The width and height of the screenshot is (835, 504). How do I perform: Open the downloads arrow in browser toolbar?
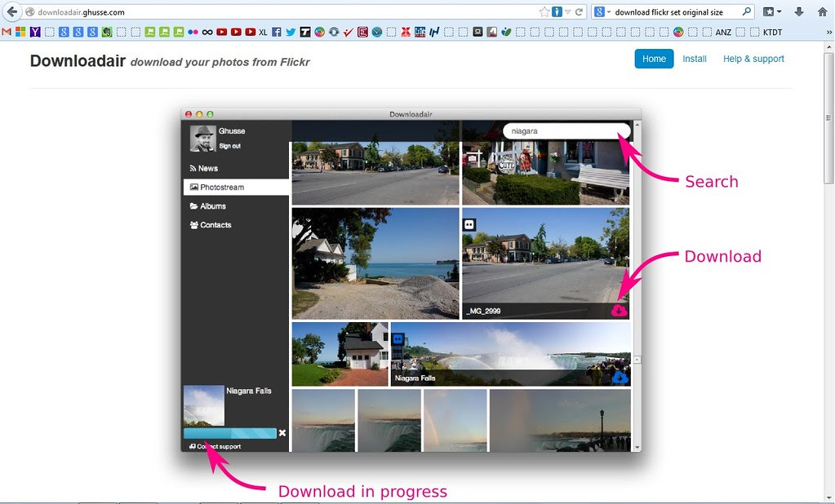click(x=799, y=11)
